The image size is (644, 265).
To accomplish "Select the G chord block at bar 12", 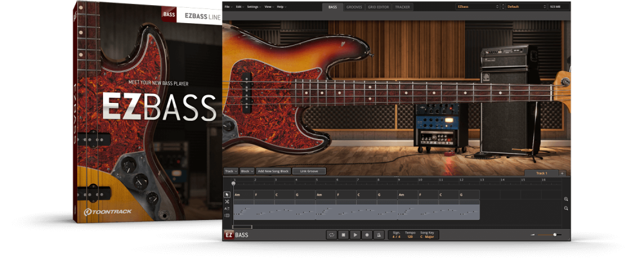I will coord(469,195).
